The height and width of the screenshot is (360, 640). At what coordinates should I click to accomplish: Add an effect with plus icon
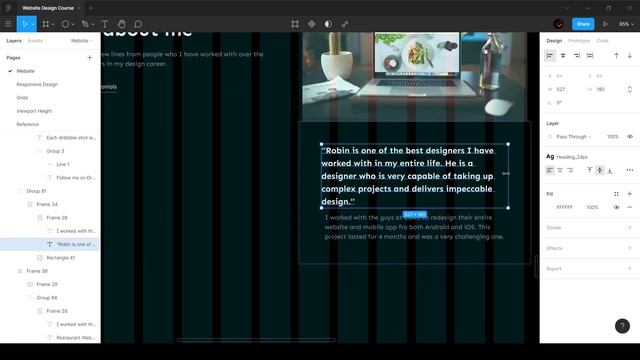point(630,248)
